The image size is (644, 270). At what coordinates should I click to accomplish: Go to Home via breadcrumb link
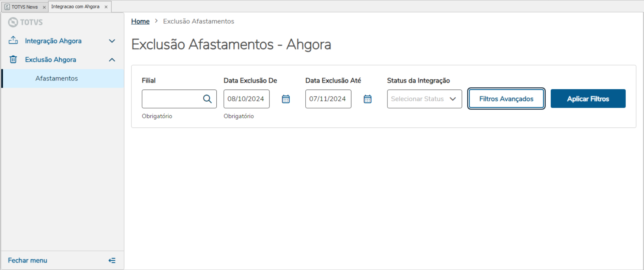pyautogui.click(x=140, y=21)
